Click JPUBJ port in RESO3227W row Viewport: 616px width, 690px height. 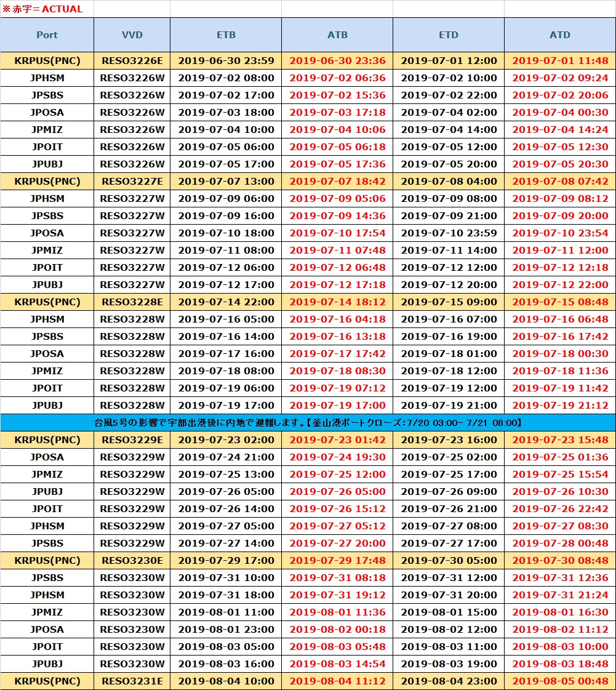(x=47, y=285)
